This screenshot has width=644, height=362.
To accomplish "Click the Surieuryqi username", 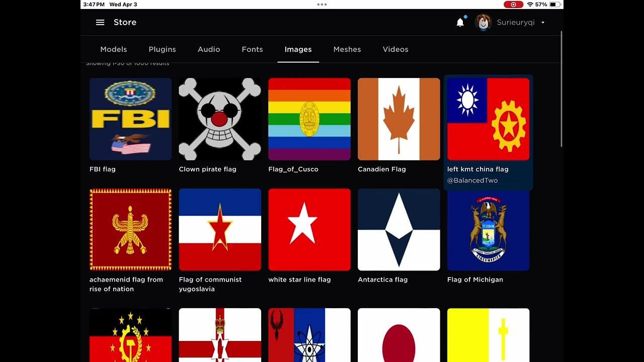I will 516,23.
